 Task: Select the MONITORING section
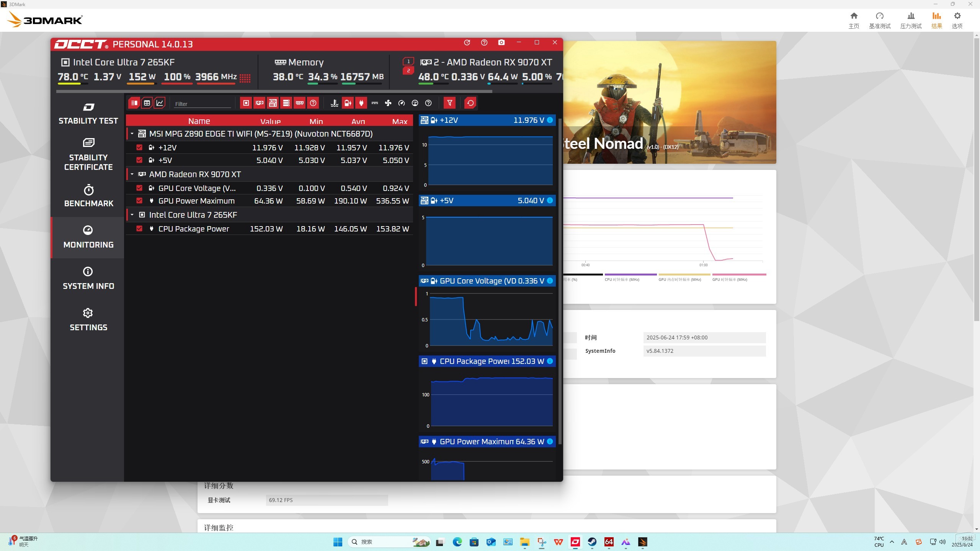coord(88,237)
